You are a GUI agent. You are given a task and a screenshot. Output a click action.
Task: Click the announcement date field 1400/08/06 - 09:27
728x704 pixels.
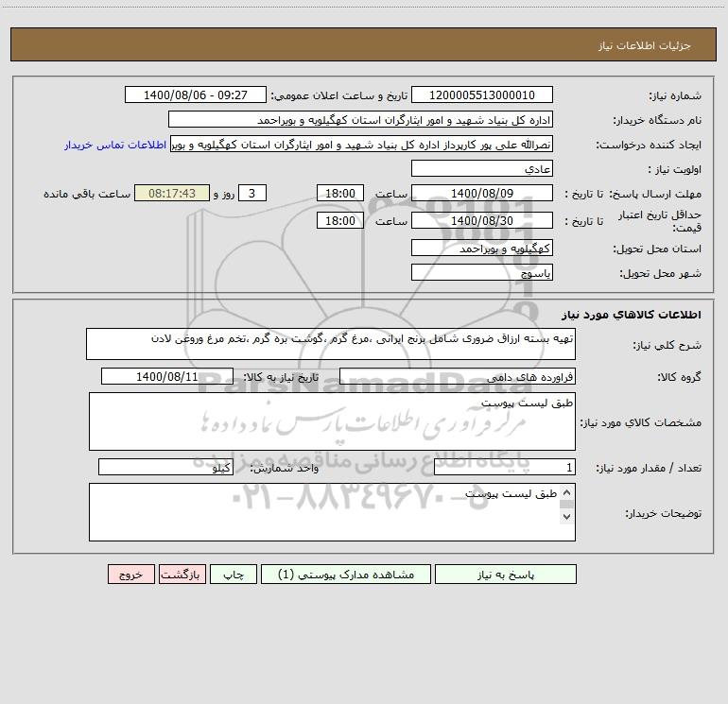[196, 94]
